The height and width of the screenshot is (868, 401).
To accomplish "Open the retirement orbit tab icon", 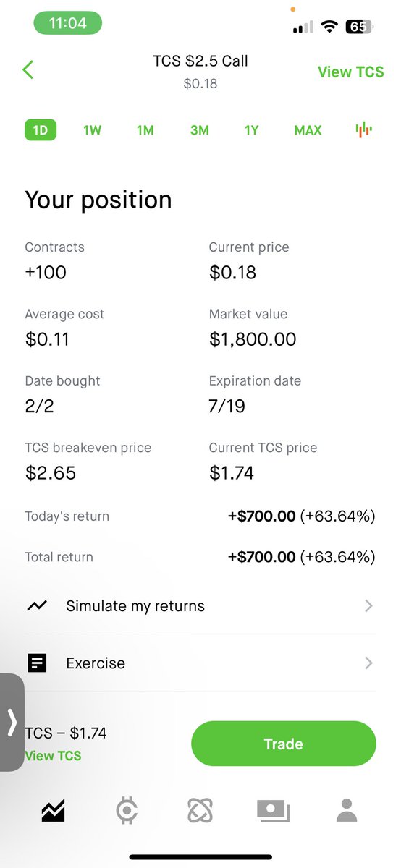I will click(199, 811).
